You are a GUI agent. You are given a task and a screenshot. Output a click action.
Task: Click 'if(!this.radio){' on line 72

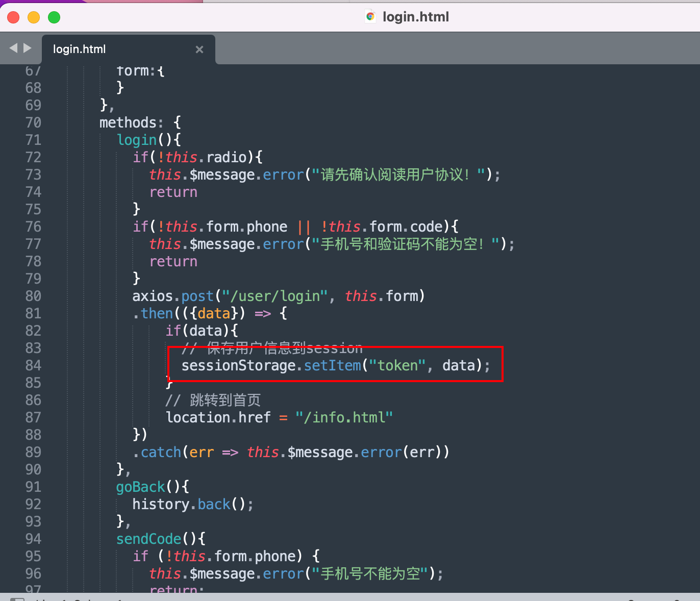tap(197, 157)
